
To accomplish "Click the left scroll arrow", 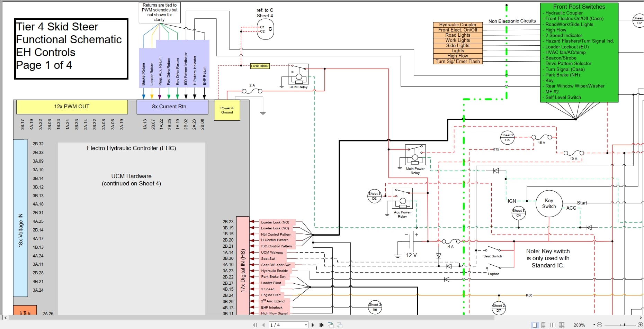I will pos(5,317).
